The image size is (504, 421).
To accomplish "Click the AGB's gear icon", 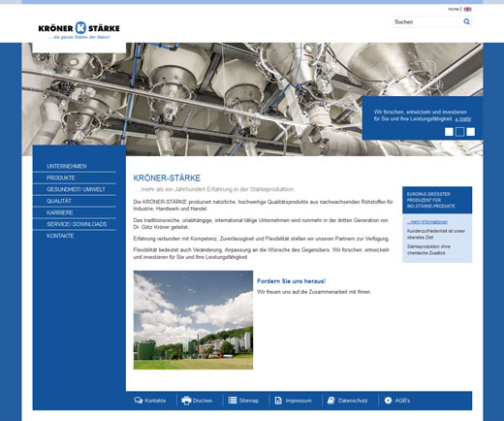I will coord(388,401).
